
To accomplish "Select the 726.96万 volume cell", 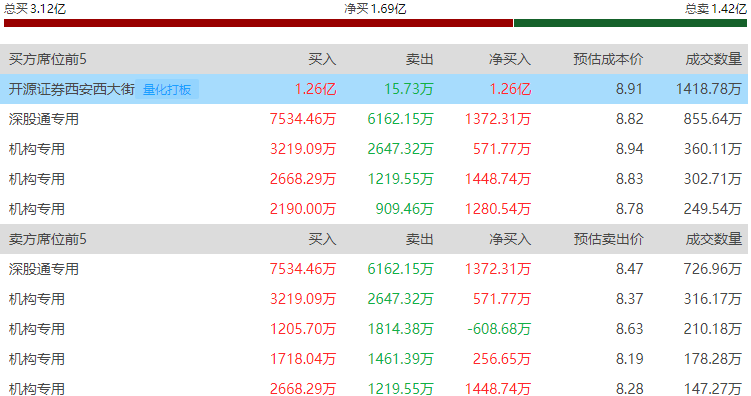I will coord(713,269).
